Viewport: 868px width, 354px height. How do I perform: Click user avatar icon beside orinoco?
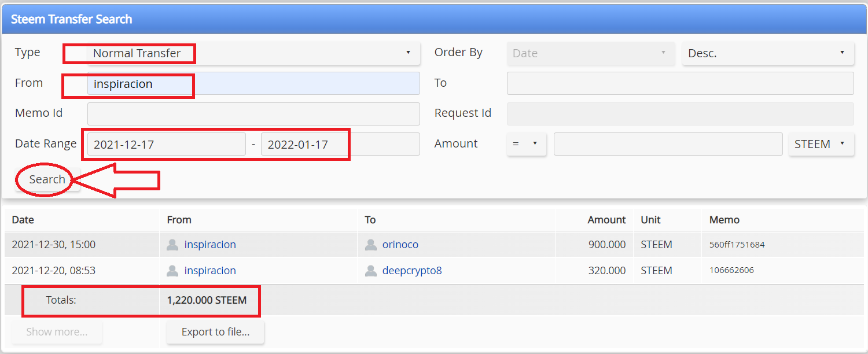[x=371, y=245]
